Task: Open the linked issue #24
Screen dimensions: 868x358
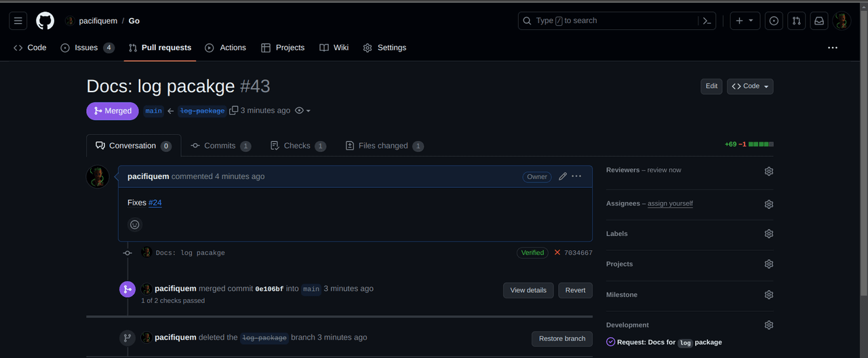Action: tap(155, 203)
